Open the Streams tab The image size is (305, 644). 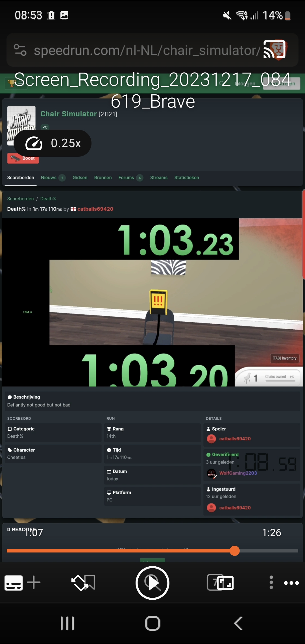[159, 178]
